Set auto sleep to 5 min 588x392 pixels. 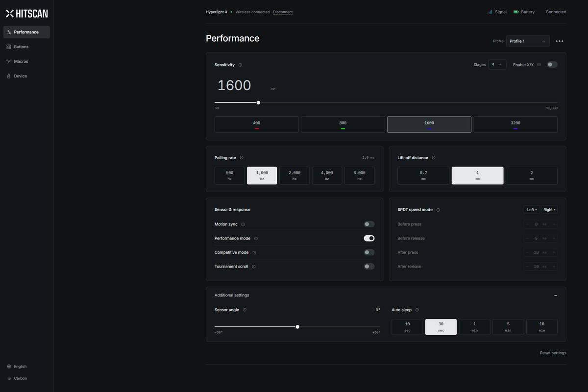pos(508,327)
